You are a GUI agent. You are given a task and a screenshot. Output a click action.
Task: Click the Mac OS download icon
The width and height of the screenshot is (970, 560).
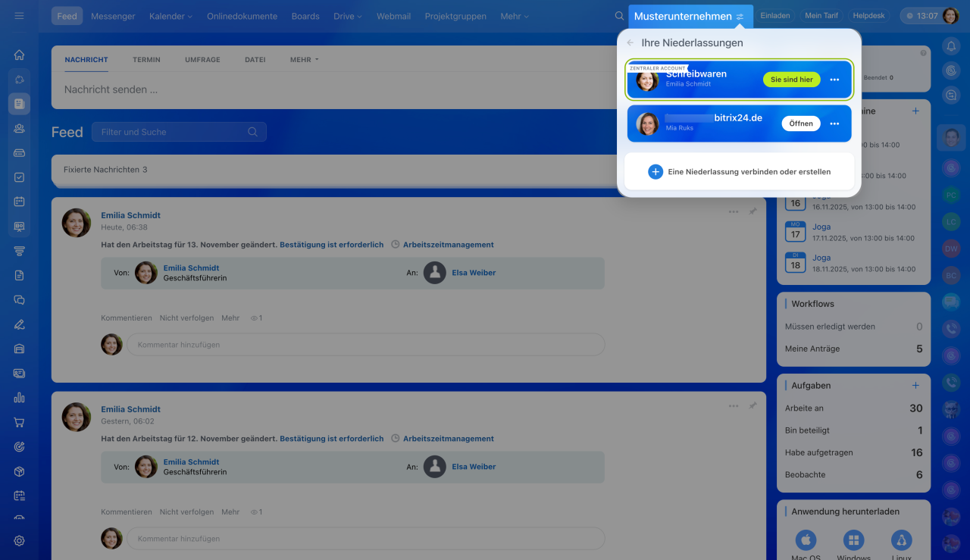coord(806,540)
